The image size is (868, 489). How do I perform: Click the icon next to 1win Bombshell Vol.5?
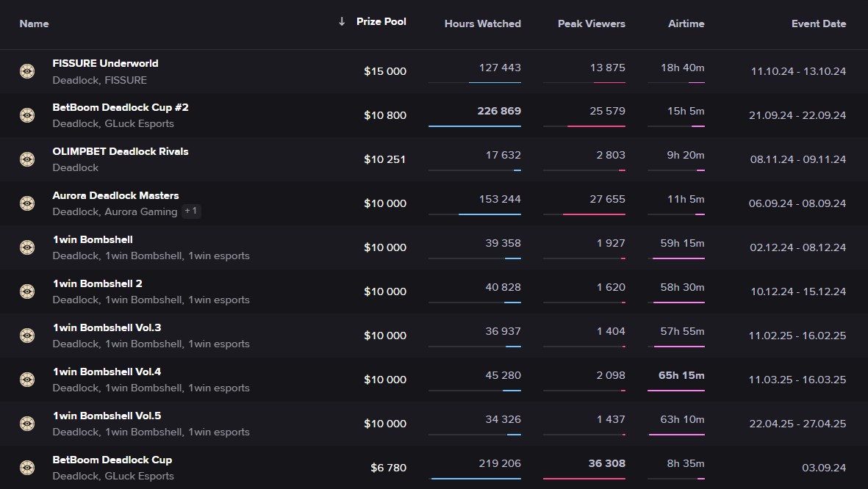pyautogui.click(x=27, y=424)
